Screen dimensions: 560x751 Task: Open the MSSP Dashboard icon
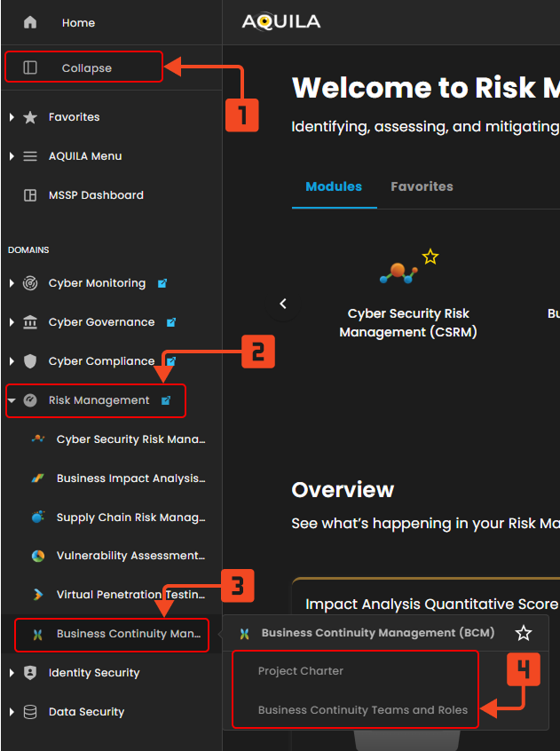point(30,195)
